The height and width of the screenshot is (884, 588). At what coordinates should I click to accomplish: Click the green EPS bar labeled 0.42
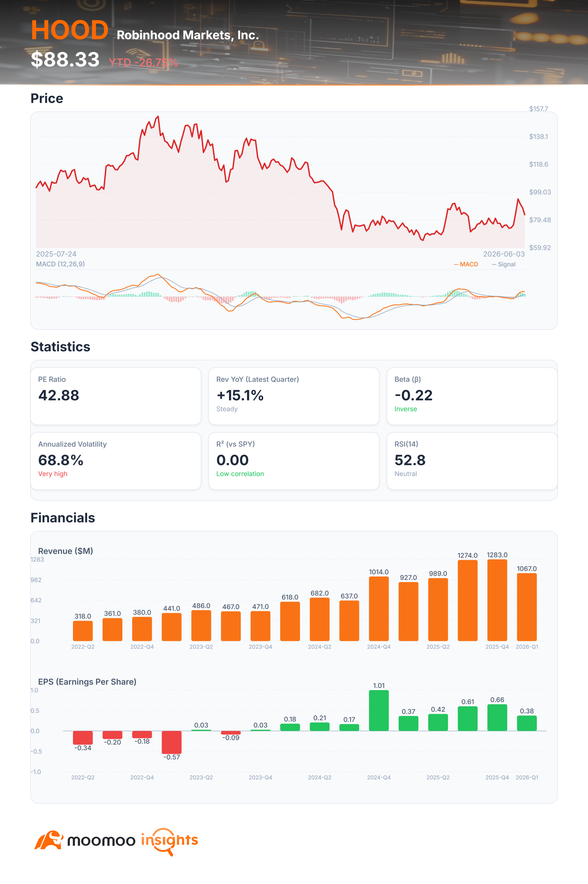[438, 722]
